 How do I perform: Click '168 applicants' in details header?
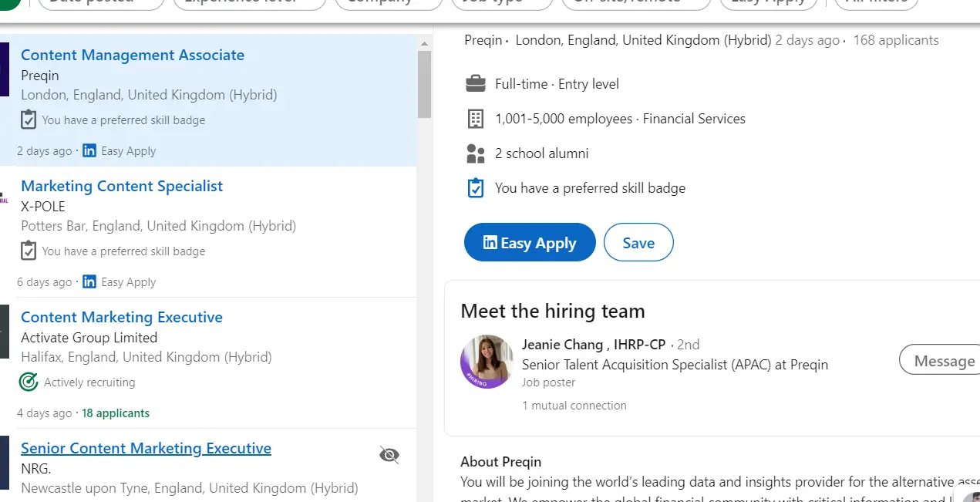pos(896,40)
